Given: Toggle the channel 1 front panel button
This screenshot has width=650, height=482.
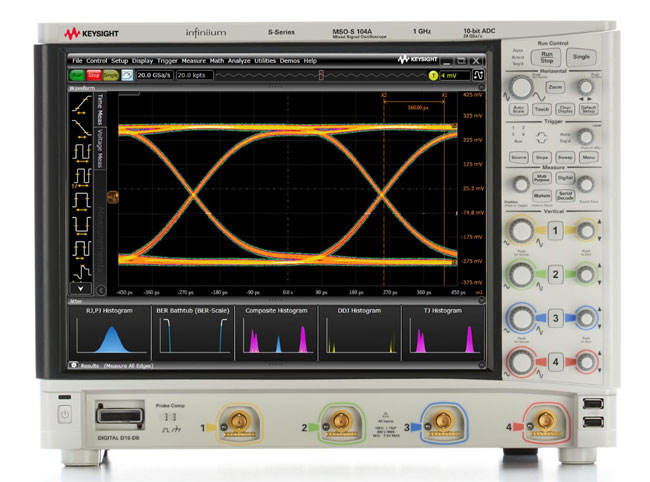Looking at the screenshot, I should 555,230.
